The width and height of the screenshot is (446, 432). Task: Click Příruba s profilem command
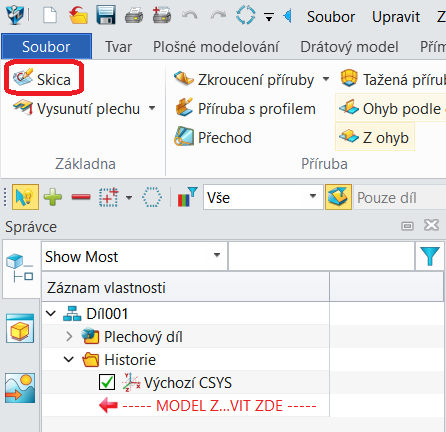245,109
